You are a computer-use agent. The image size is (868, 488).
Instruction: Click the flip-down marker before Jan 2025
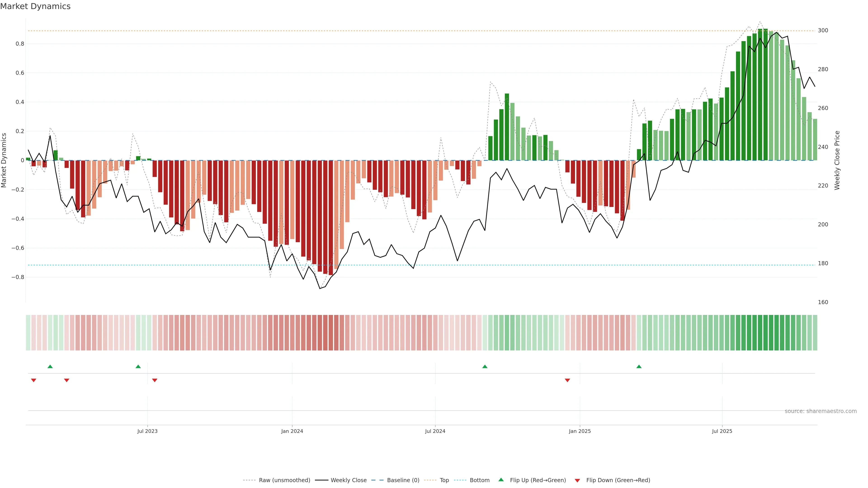click(x=567, y=380)
